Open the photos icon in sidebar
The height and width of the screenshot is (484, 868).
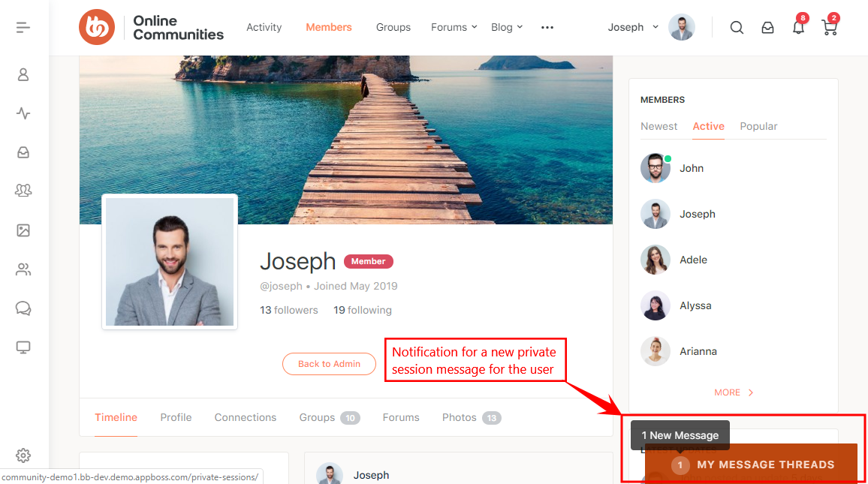(23, 230)
